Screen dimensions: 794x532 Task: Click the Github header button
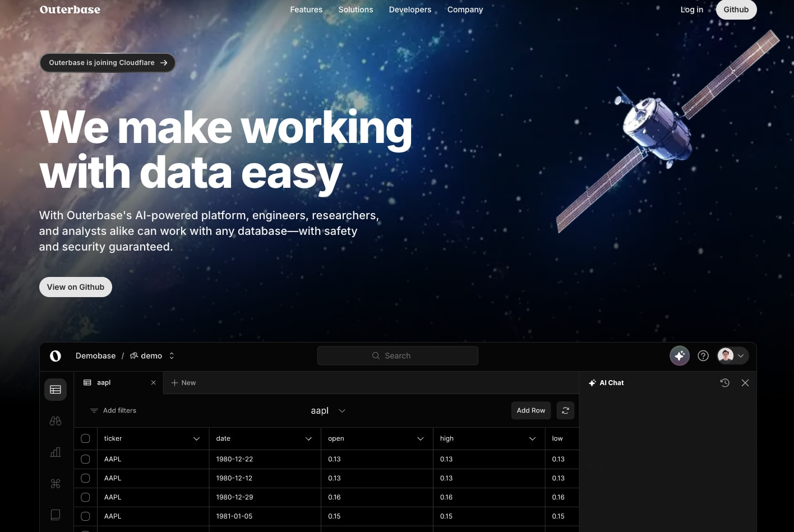click(736, 10)
